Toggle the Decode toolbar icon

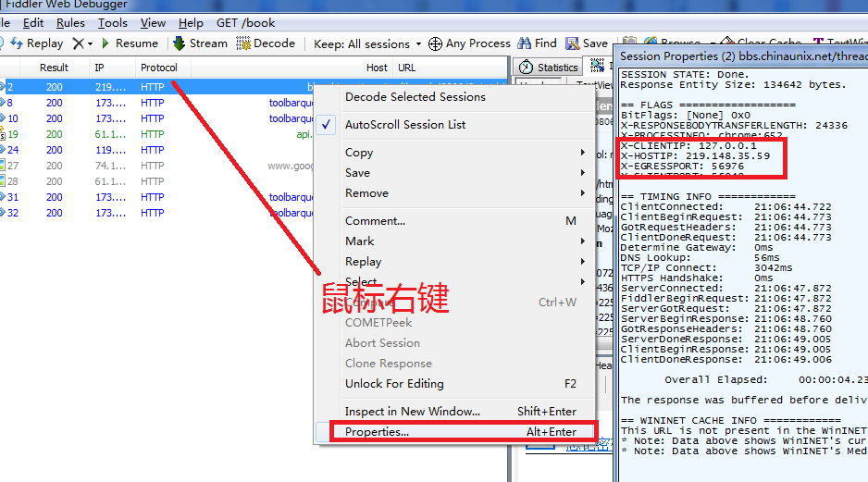[243, 43]
